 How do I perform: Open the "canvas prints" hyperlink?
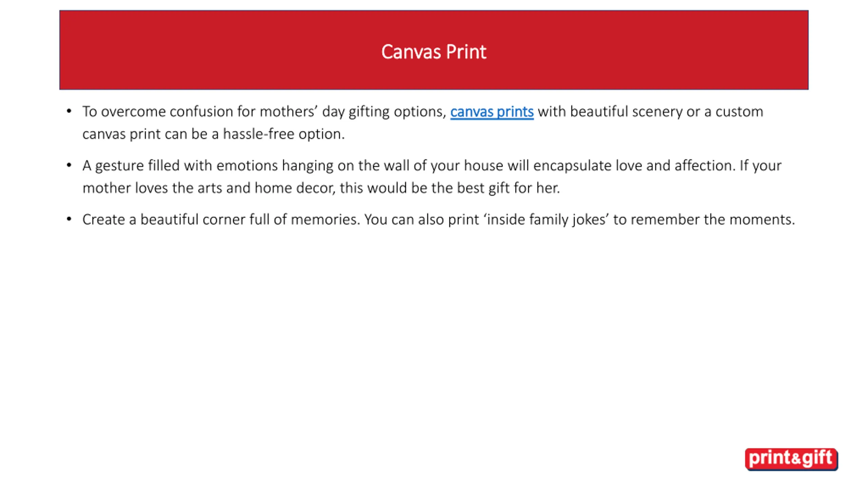pos(492,112)
